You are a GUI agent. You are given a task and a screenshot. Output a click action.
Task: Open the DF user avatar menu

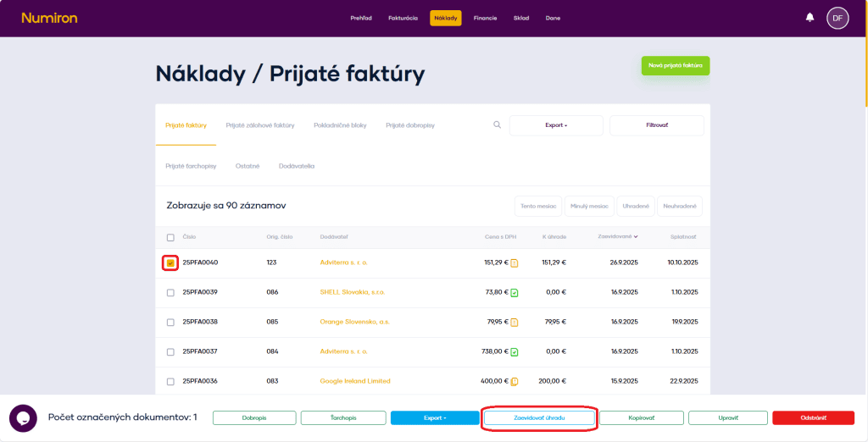[837, 18]
